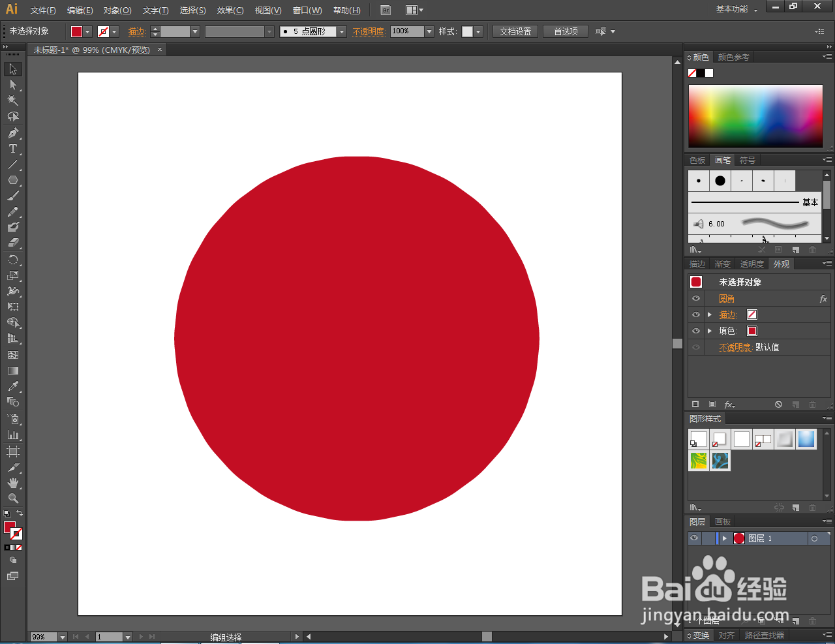The image size is (835, 644).
Task: Click the 不透明度 link in control bar
Action: pyautogui.click(x=369, y=31)
